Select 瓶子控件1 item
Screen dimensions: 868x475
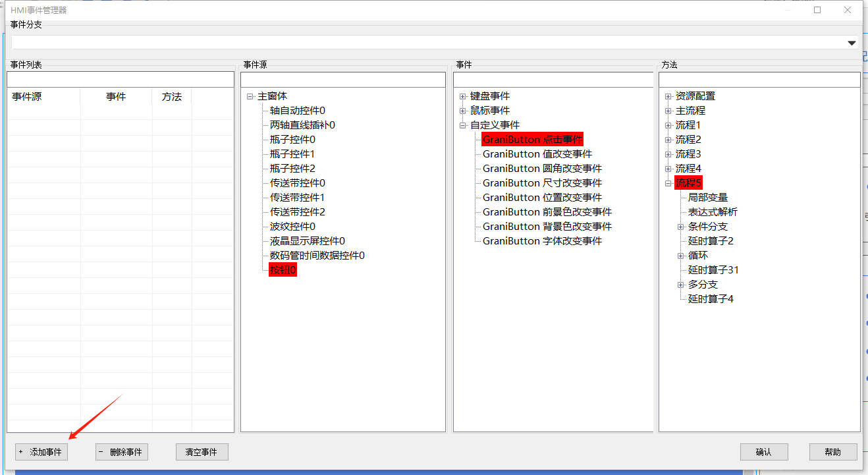(293, 154)
